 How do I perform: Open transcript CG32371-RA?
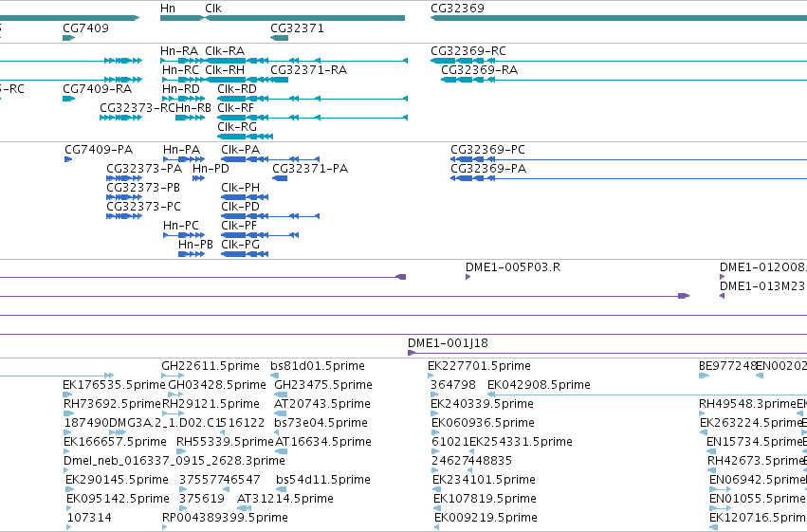pos(308,70)
